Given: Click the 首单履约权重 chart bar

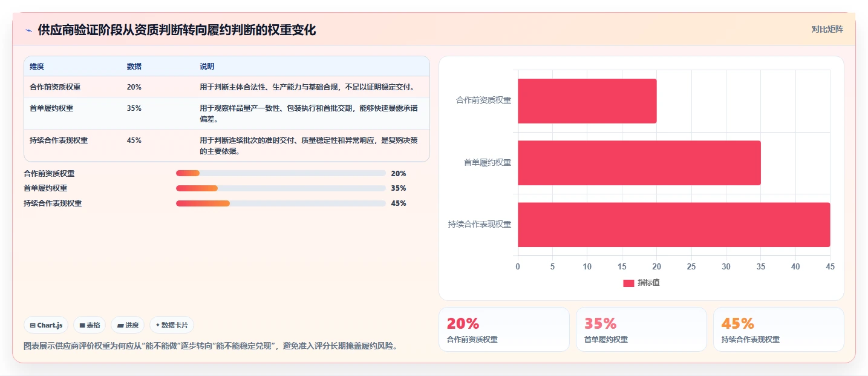Looking at the screenshot, I should pyautogui.click(x=639, y=163).
